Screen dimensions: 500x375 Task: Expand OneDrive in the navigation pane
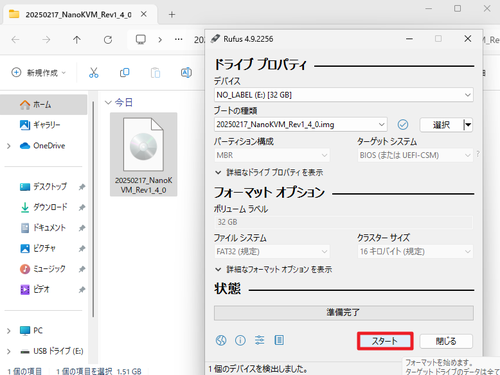pyautogui.click(x=9, y=146)
